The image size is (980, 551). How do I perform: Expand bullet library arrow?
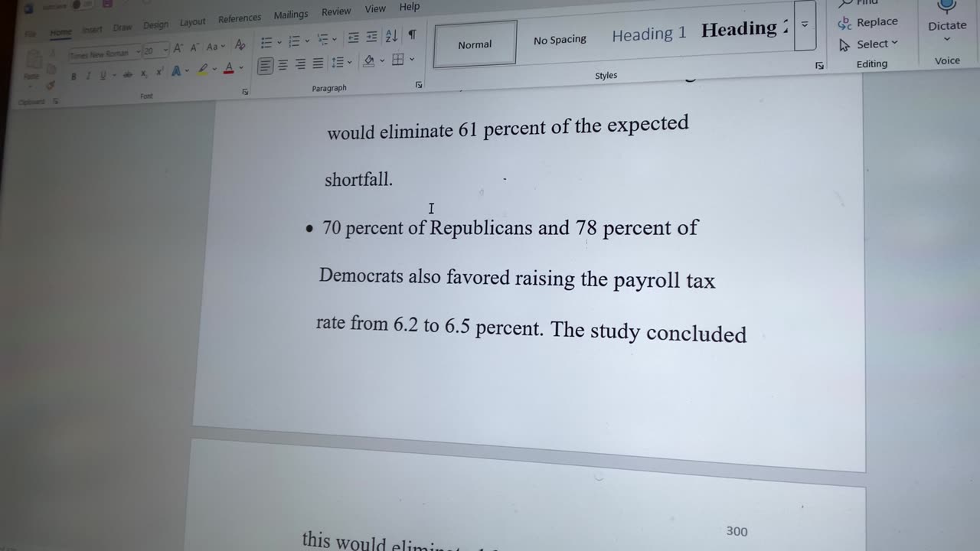coord(279,41)
